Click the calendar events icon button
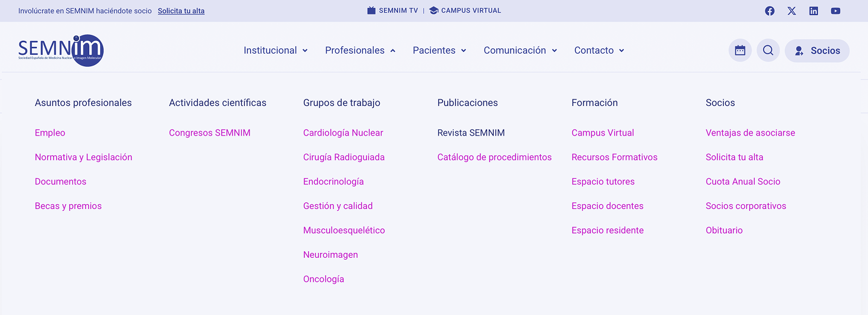 click(740, 51)
